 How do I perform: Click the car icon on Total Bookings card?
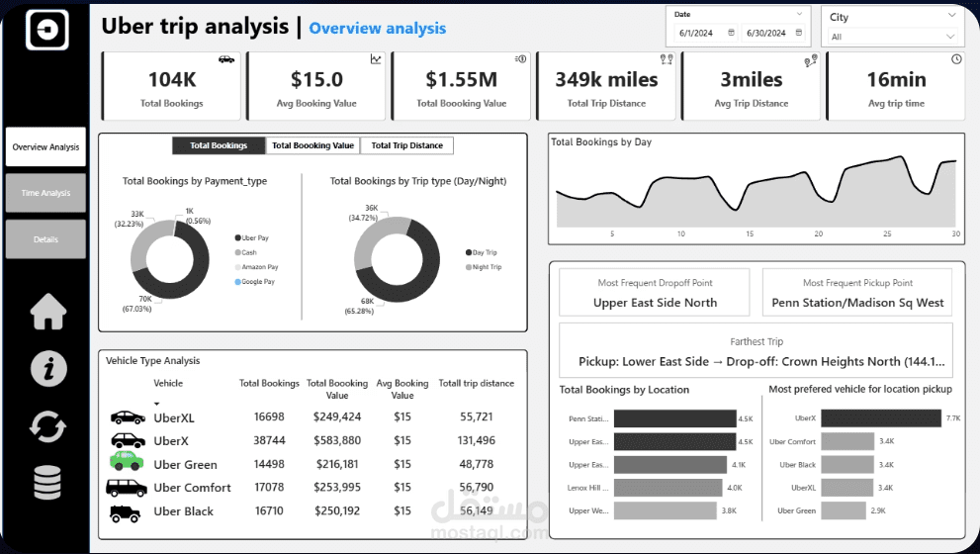coord(226,59)
